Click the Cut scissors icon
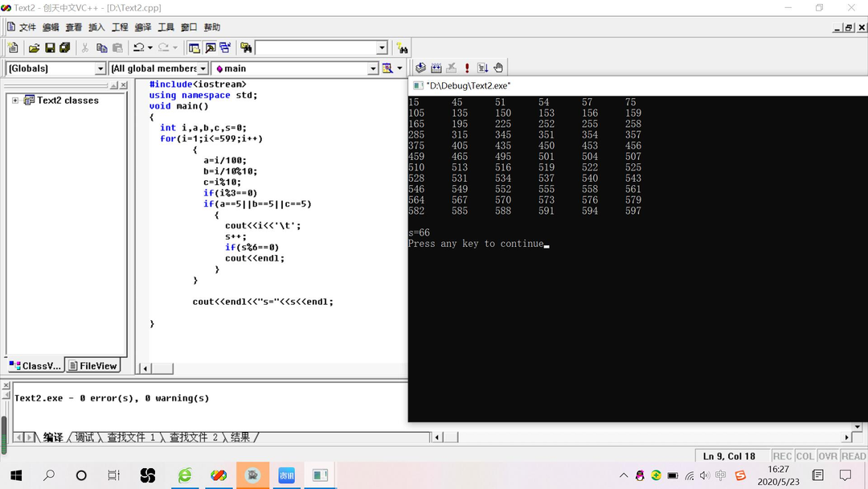868x489 pixels. click(84, 48)
